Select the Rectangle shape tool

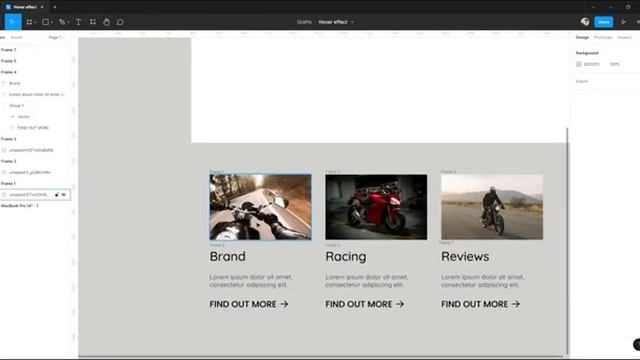point(46,22)
